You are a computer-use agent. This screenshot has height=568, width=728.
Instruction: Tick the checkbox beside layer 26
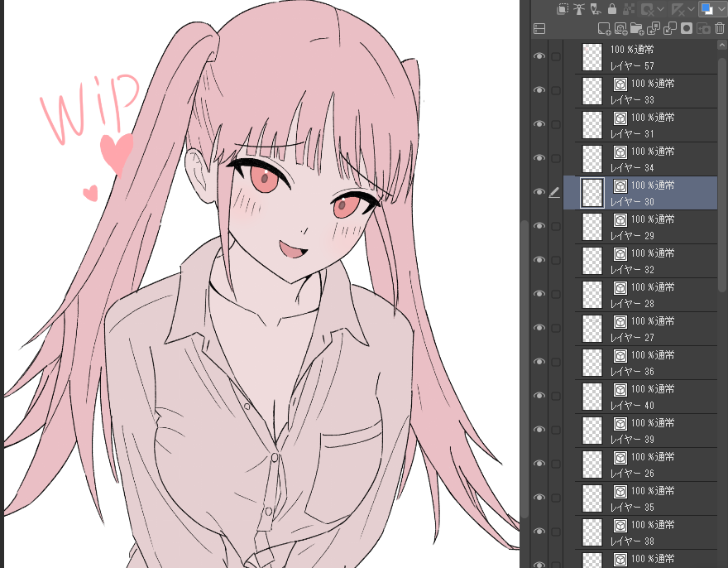(556, 464)
